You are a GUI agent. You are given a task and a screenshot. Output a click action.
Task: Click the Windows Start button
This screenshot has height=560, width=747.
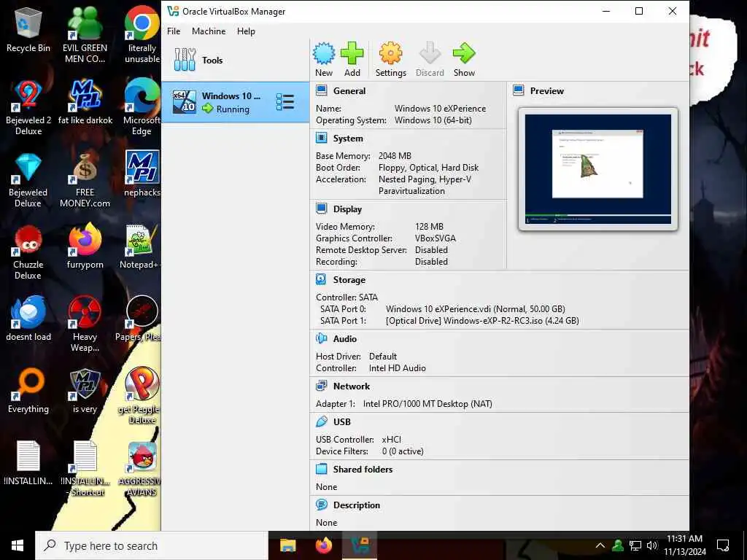coord(18,545)
